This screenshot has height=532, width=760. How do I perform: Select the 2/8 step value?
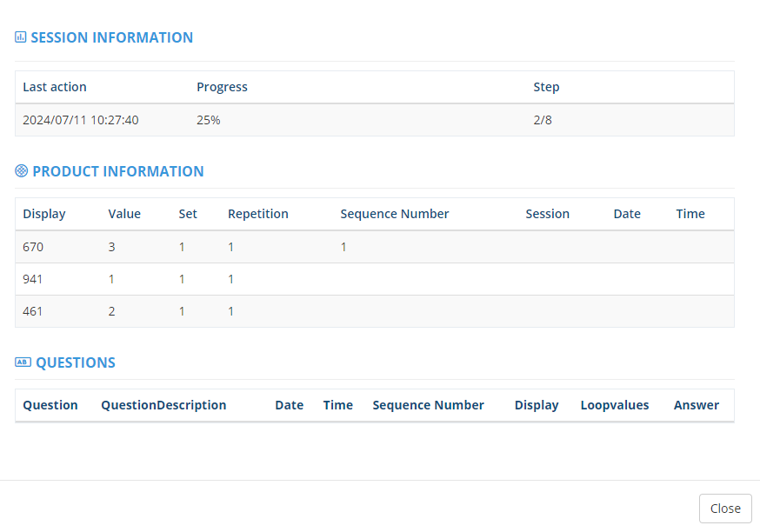pos(543,120)
